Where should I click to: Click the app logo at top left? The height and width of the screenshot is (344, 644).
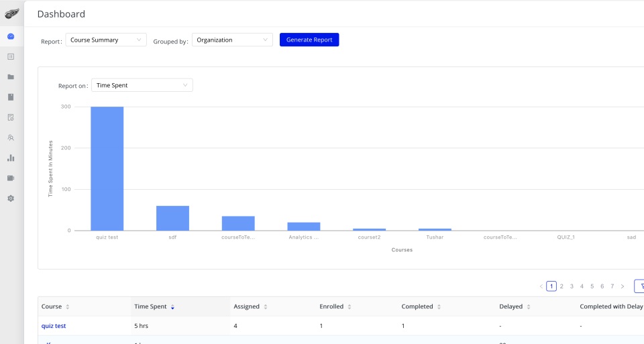click(x=11, y=13)
